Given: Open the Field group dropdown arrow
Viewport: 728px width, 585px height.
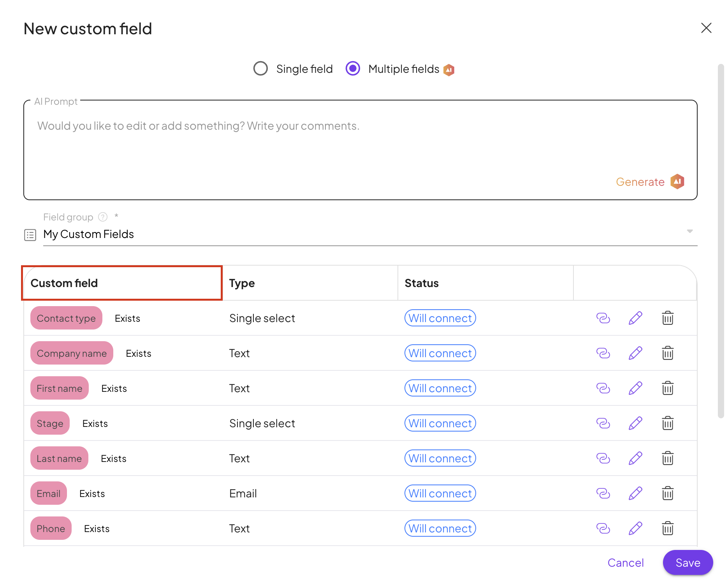Looking at the screenshot, I should pos(689,231).
